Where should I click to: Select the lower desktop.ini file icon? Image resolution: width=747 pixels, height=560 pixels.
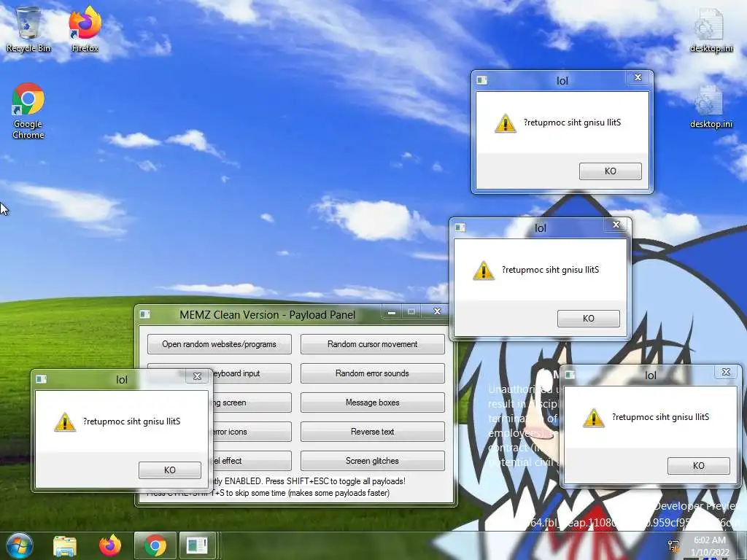tap(711, 106)
